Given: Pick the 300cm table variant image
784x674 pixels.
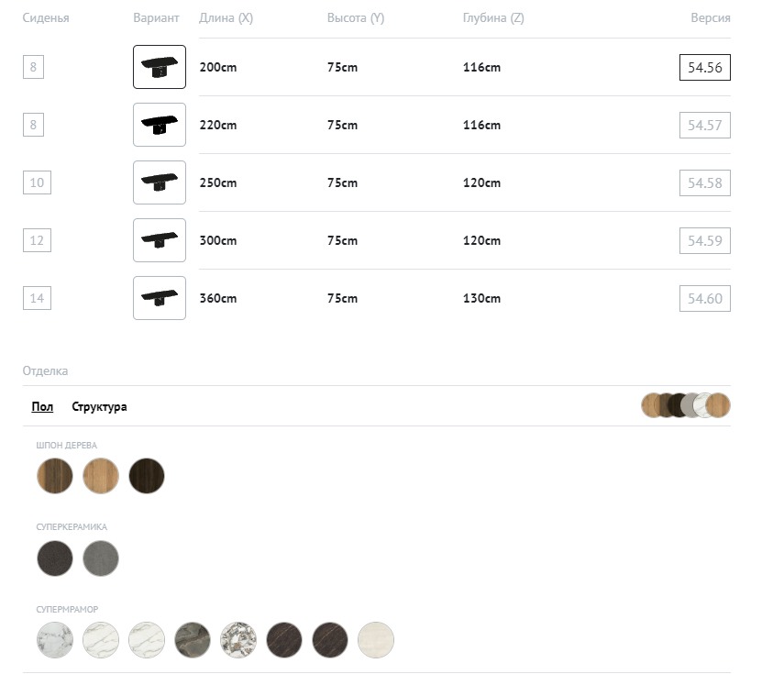Looking at the screenshot, I should pyautogui.click(x=160, y=240).
